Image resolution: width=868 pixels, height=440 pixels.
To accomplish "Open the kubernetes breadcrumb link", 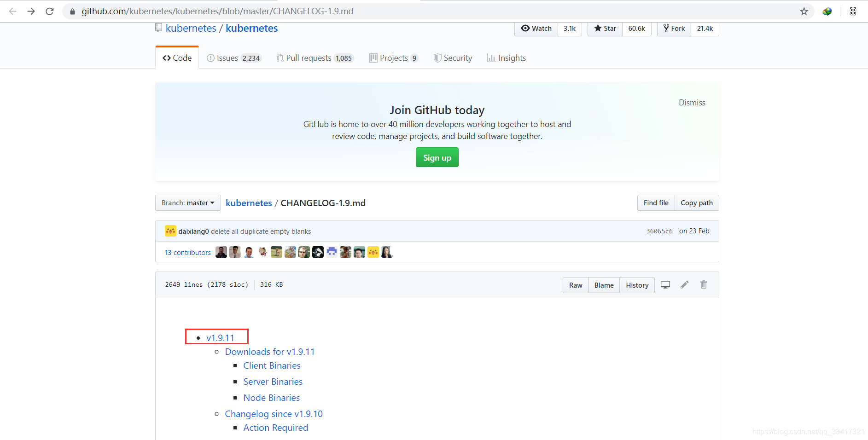I will 249,203.
